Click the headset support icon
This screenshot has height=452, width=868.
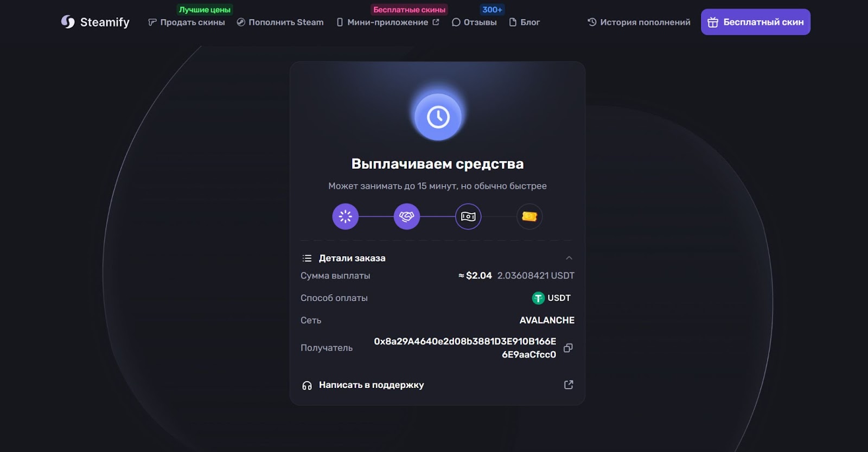(307, 385)
